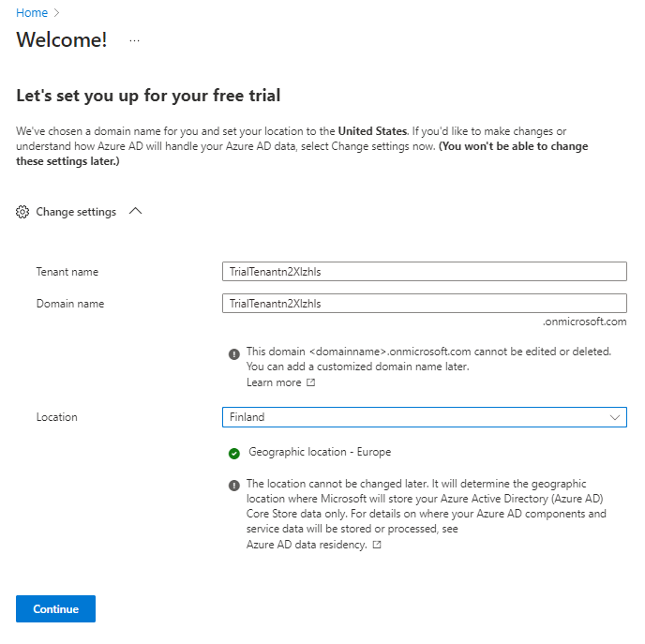
Task: Click green check icon by Geographic location
Action: [x=234, y=454]
